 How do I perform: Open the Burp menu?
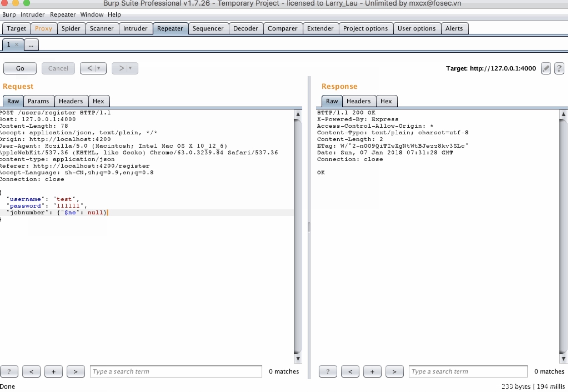click(x=9, y=14)
